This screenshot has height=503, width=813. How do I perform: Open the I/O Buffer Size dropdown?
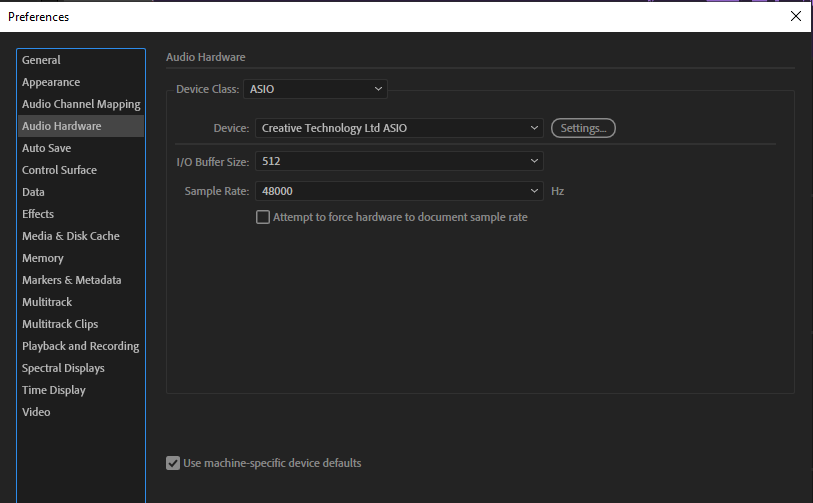(x=399, y=160)
